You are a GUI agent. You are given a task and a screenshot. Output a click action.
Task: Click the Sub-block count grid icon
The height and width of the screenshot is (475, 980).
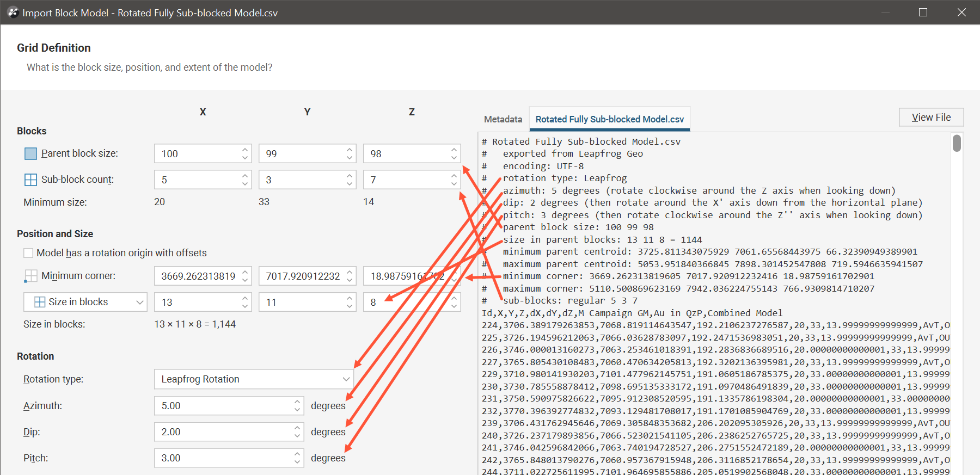30,180
